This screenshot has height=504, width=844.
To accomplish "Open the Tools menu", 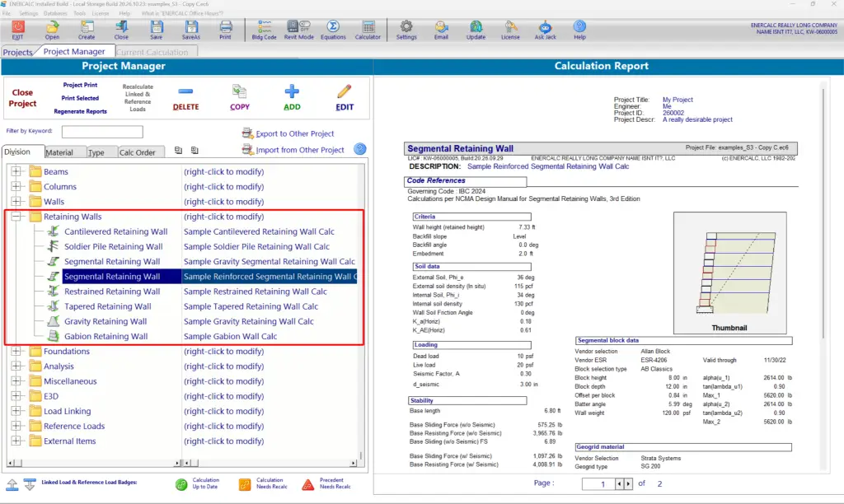I will tap(80, 13).
